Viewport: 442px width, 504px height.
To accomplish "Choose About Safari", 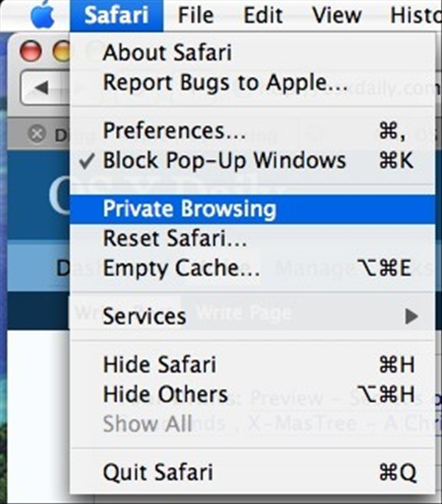I will click(x=253, y=52).
